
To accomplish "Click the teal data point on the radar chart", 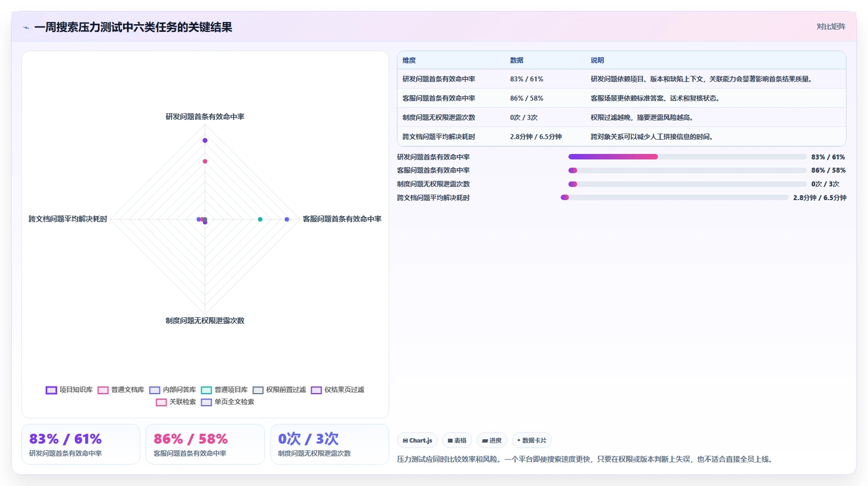I will pyautogui.click(x=260, y=219).
